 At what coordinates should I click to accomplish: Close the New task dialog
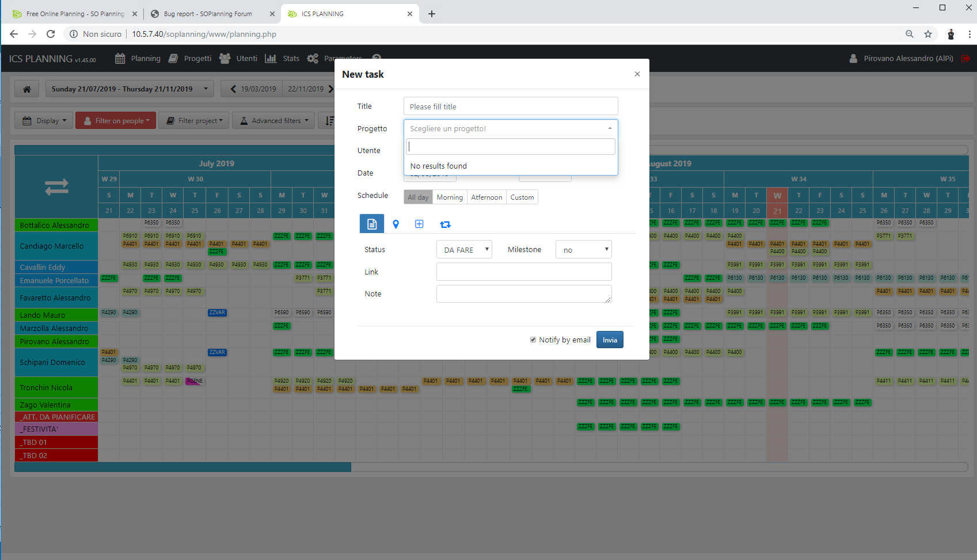[637, 74]
